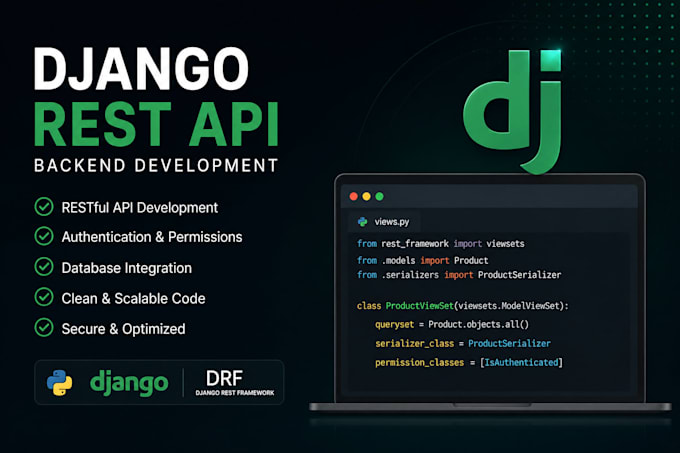
Task: Click the class ProductViewSet definition line
Action: tap(462, 306)
